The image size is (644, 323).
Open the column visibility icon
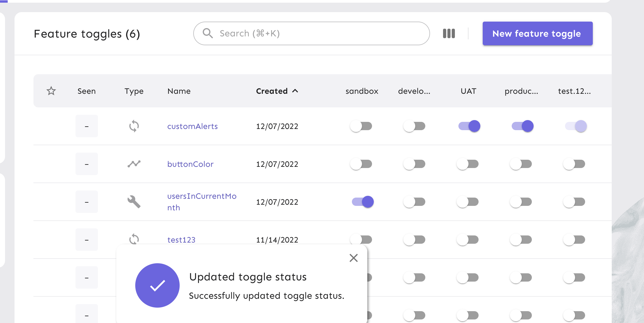[x=449, y=33]
